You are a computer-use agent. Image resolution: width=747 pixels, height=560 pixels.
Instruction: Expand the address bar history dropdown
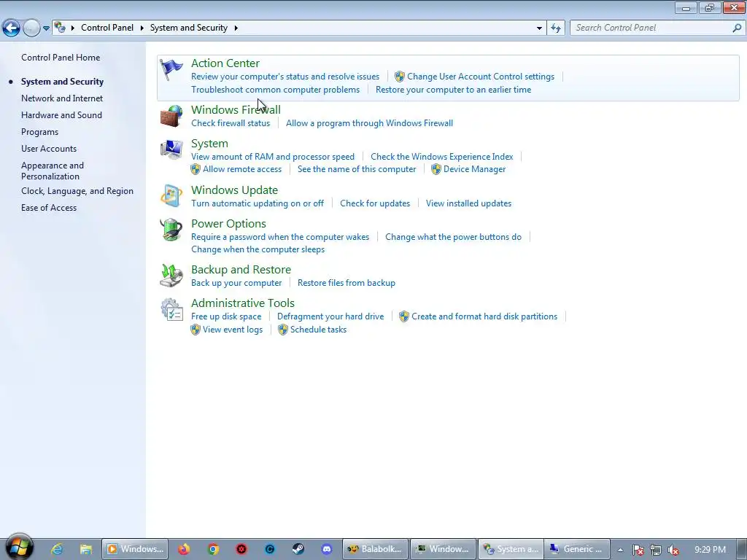click(x=539, y=28)
